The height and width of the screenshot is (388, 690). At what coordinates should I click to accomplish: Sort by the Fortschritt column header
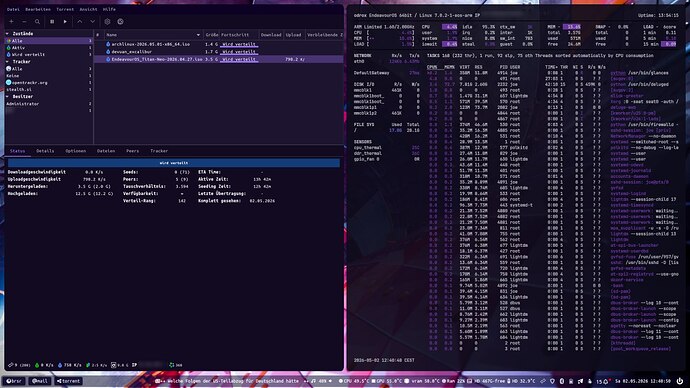(239, 35)
